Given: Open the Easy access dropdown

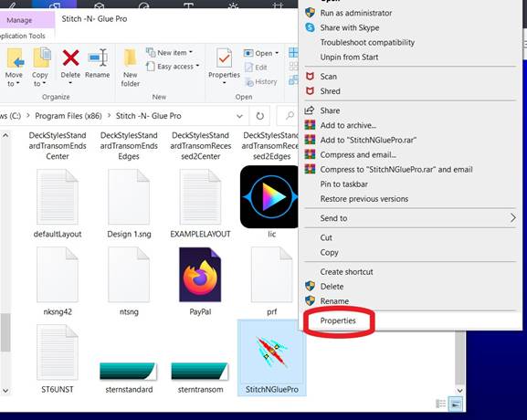Looking at the screenshot, I should (x=173, y=67).
